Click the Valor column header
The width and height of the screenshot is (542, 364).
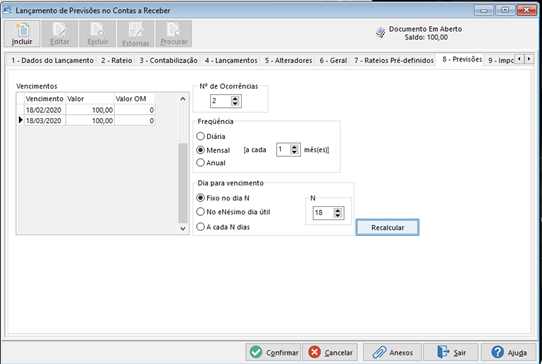[x=90, y=99]
